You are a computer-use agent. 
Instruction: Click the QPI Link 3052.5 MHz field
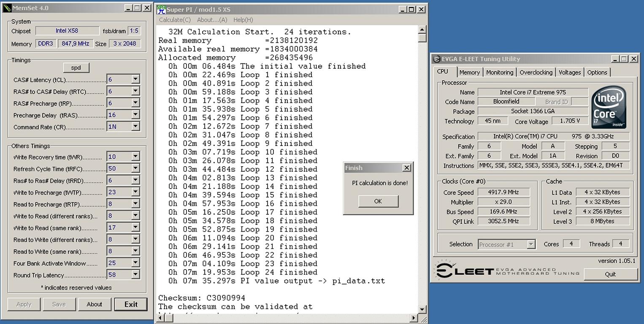pos(503,221)
